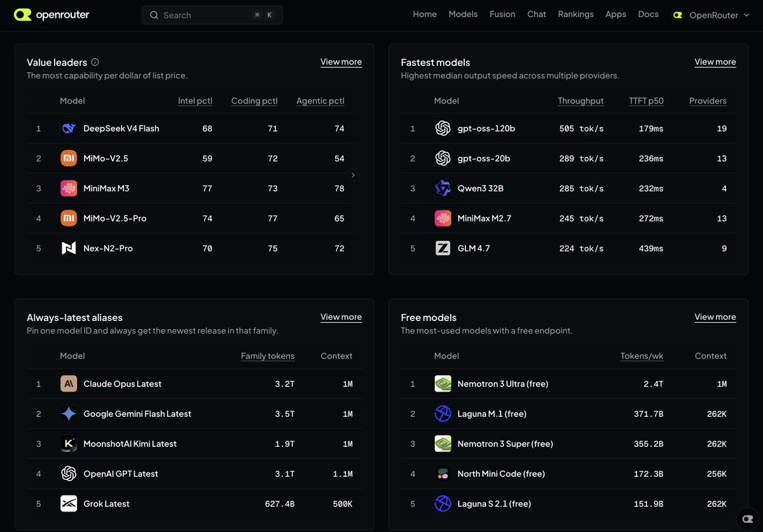763x532 pixels.
Task: Click View more under Fastest models
Action: pos(715,62)
